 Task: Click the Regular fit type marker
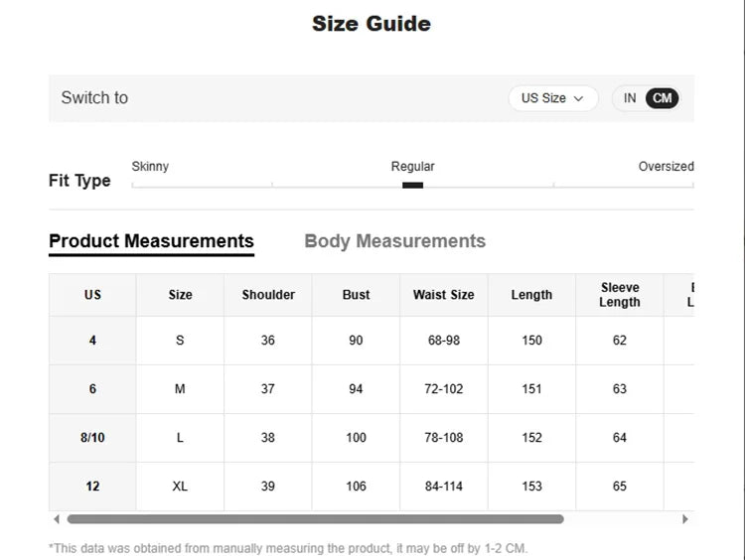click(x=412, y=186)
